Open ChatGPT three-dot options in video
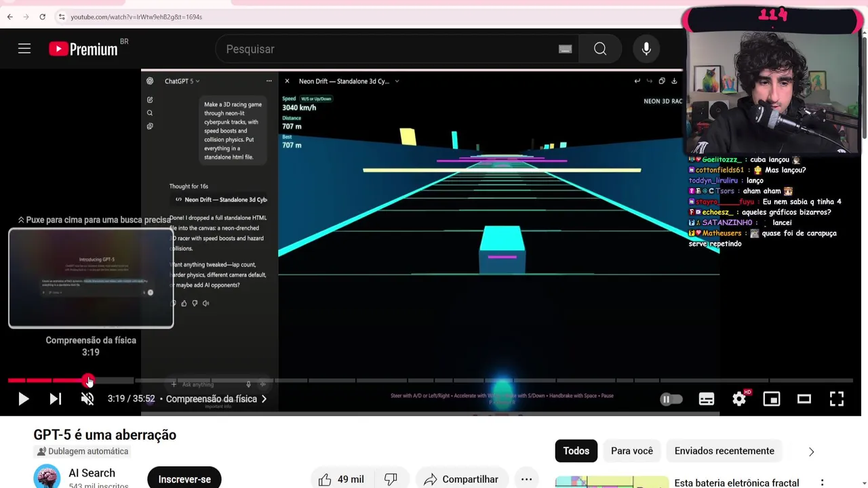Viewport: 868px width, 488px height. [269, 81]
